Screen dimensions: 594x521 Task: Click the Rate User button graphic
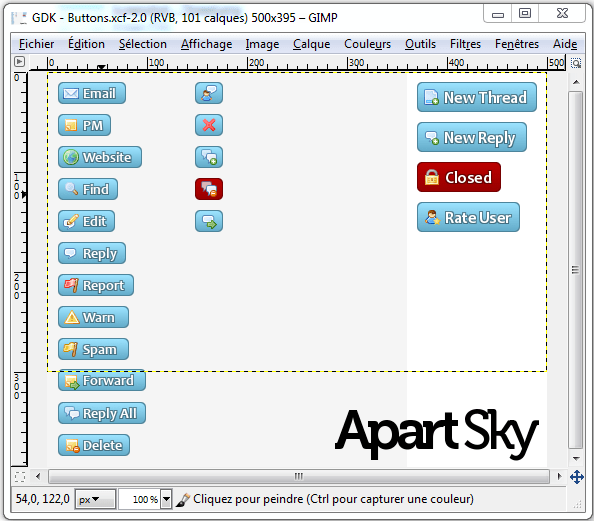coord(468,217)
